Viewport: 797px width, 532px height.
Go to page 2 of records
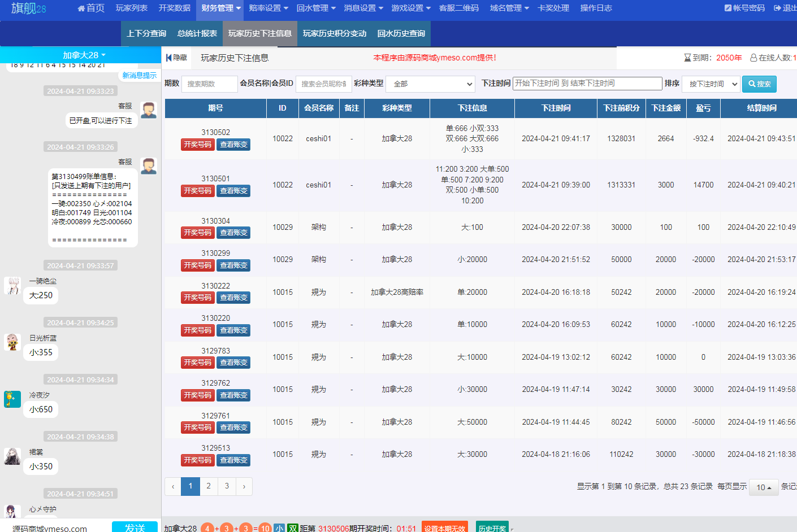[x=209, y=486]
